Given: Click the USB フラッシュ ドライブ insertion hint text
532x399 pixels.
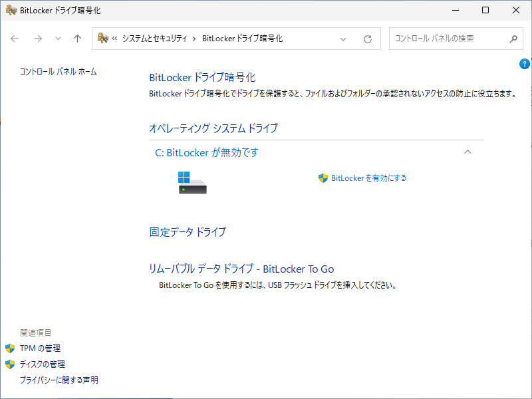Looking at the screenshot, I should tap(278, 285).
